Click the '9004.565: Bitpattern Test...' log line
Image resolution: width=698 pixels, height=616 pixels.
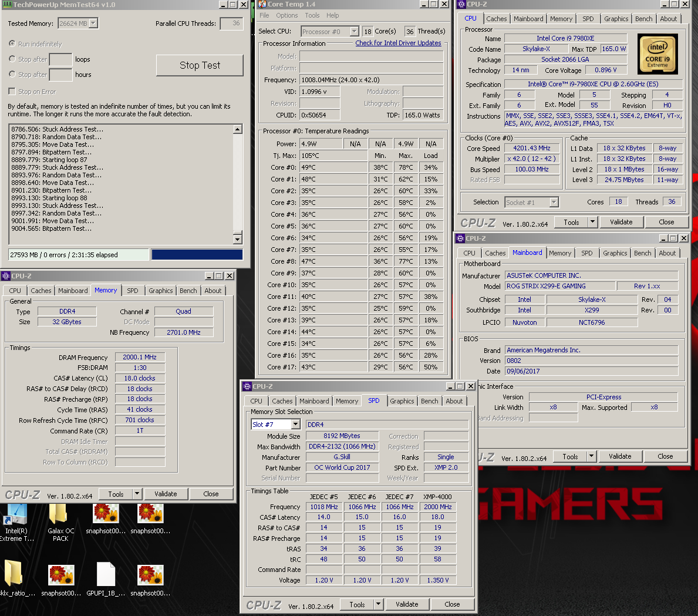52,228
